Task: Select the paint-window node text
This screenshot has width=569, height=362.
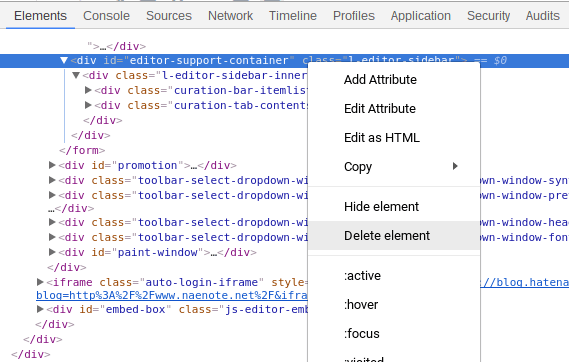Action: tap(157, 252)
